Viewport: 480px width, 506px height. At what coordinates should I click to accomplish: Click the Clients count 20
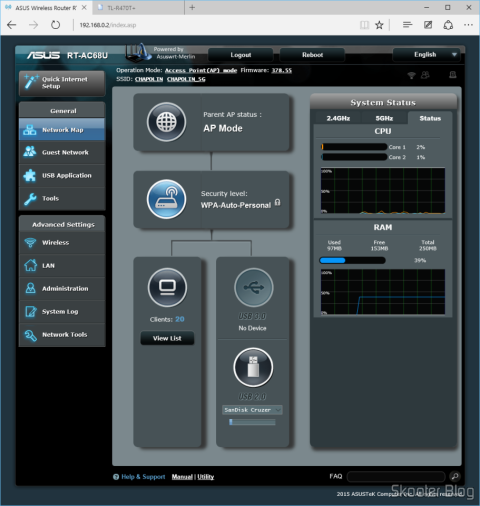180,319
